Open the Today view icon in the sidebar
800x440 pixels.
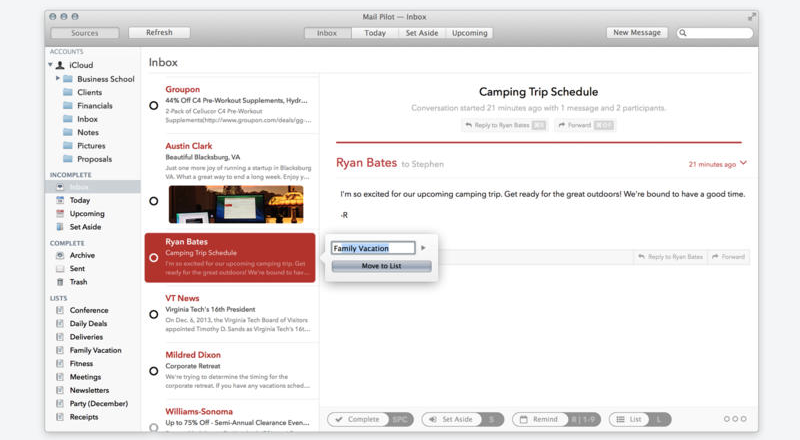60,200
